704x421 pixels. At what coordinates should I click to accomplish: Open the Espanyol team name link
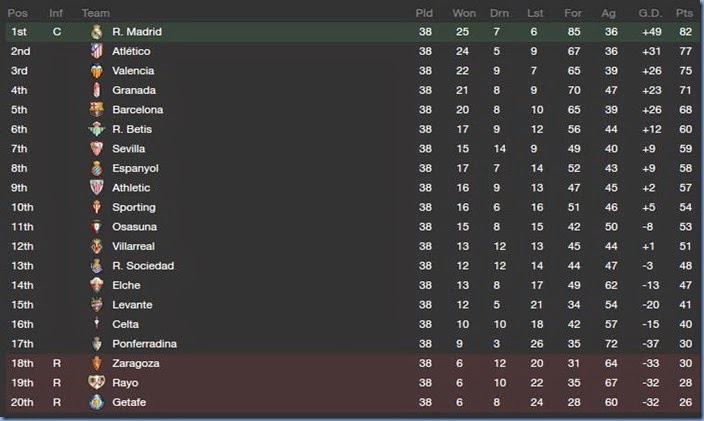point(134,168)
